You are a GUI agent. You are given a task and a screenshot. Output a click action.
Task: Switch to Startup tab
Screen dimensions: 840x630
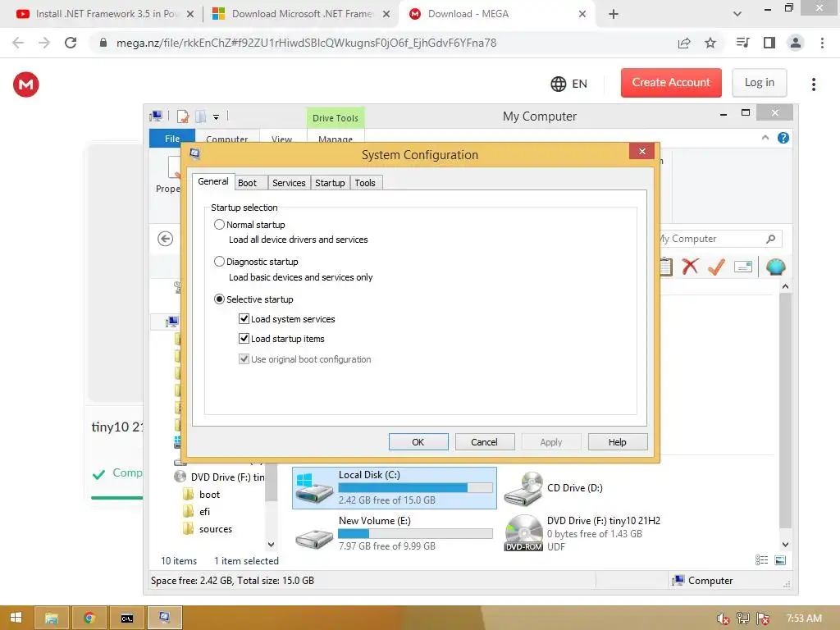click(x=330, y=183)
